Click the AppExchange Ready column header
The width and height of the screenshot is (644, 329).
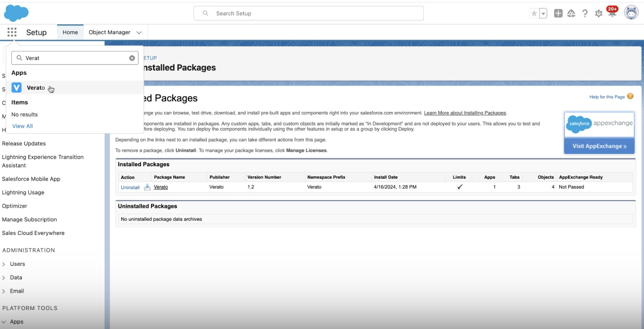point(581,177)
